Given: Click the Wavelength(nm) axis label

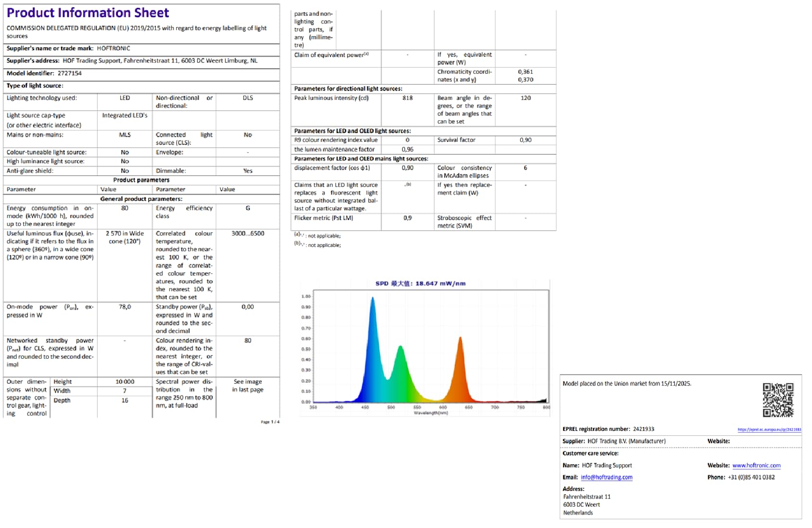Looking at the screenshot, I should (431, 413).
